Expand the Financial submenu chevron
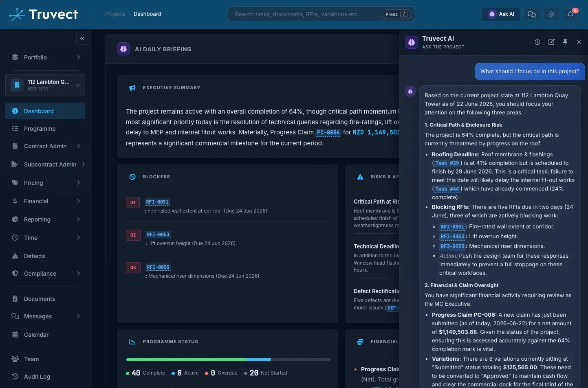The width and height of the screenshot is (588, 388). [79, 201]
